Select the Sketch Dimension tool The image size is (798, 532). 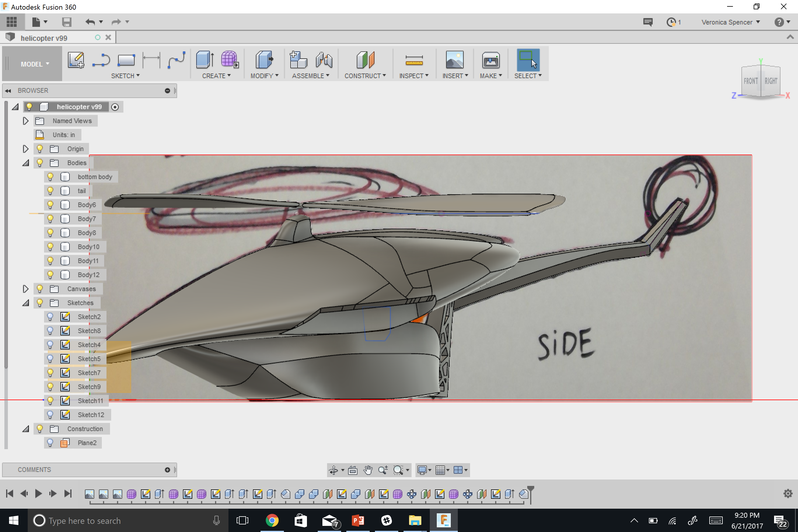pyautogui.click(x=151, y=60)
